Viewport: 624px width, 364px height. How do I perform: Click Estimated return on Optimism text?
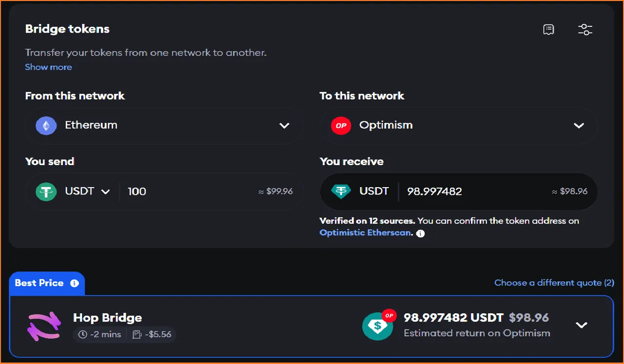[x=477, y=333]
